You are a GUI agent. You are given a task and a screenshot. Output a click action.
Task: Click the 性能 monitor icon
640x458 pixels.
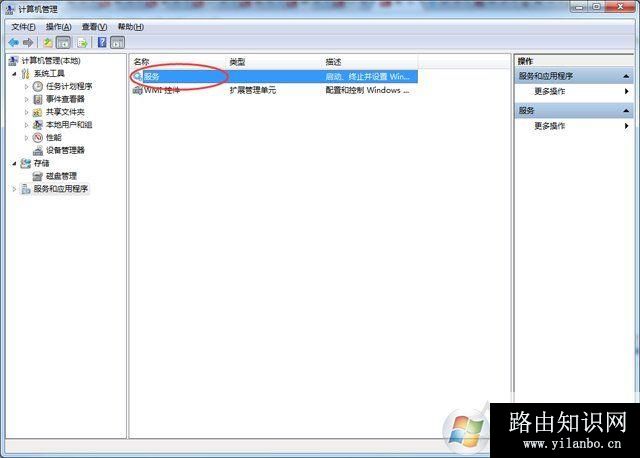tap(38, 138)
